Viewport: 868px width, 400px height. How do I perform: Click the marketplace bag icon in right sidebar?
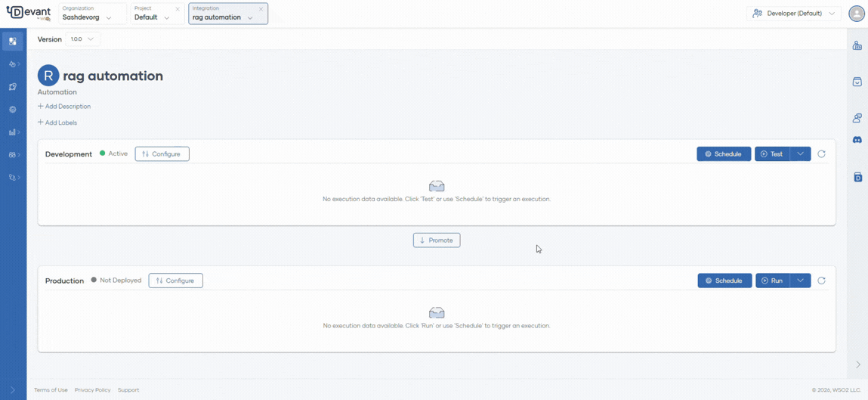[x=857, y=82]
